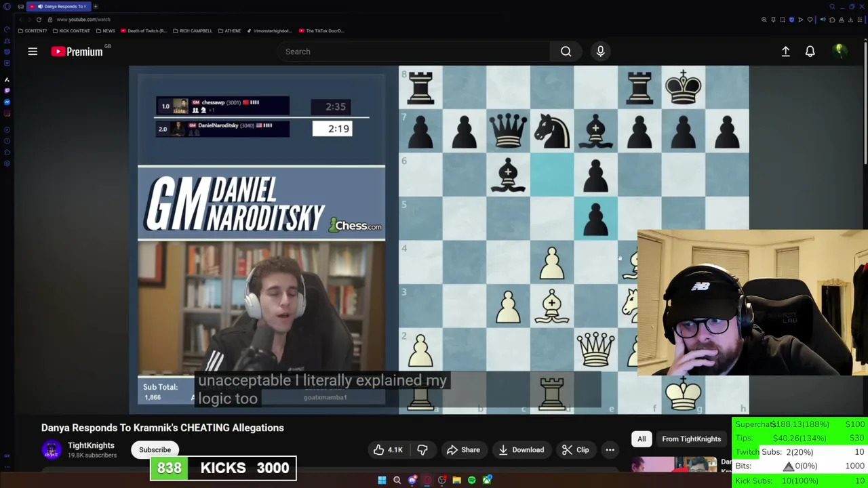The height and width of the screenshot is (488, 868).
Task: Open a new browser tab with plus
Action: click(x=96, y=7)
